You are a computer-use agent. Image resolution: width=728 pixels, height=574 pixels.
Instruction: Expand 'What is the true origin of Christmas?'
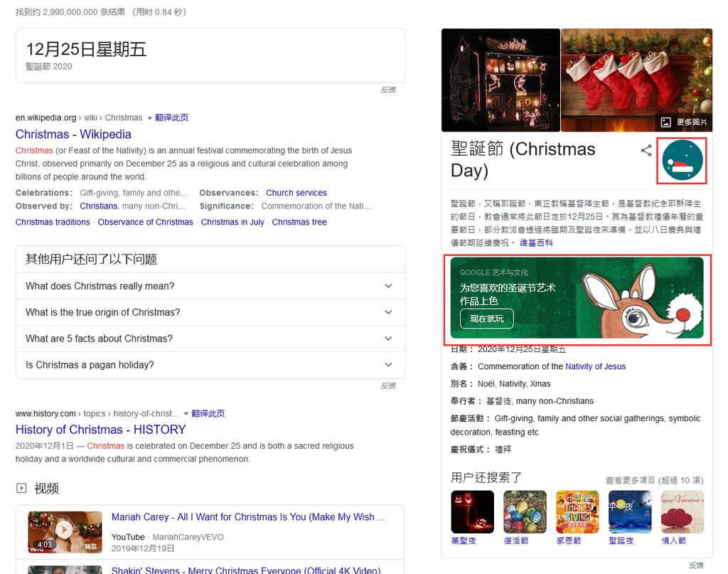point(210,312)
